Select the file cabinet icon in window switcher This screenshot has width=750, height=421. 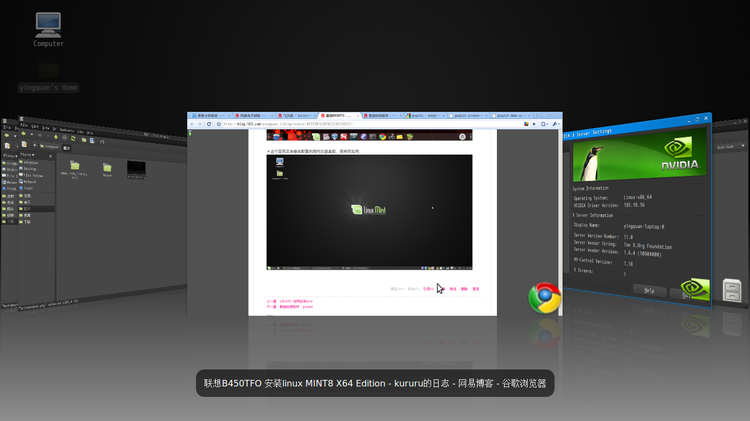[x=732, y=290]
